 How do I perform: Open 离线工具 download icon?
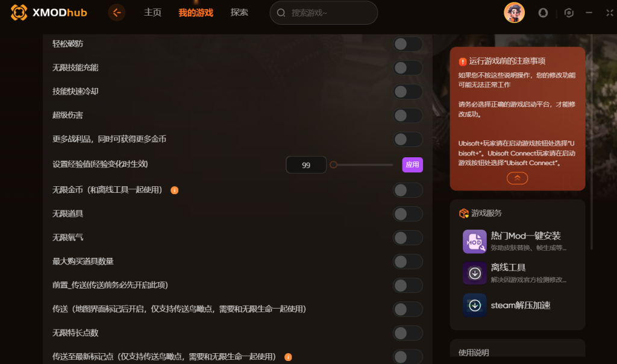(x=475, y=273)
